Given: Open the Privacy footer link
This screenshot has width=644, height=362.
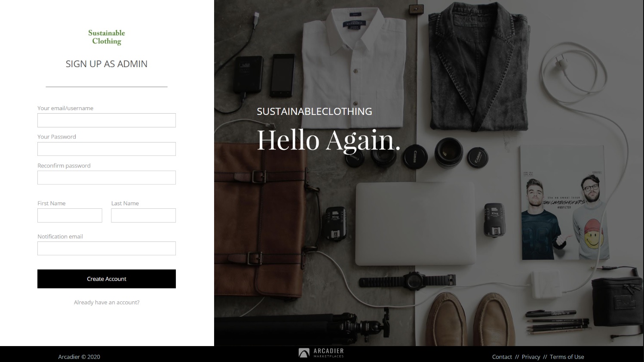Looking at the screenshot, I should click(x=531, y=357).
